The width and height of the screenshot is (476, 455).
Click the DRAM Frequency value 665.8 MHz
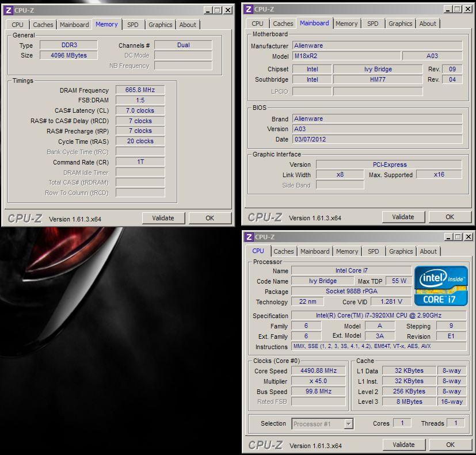pos(140,90)
